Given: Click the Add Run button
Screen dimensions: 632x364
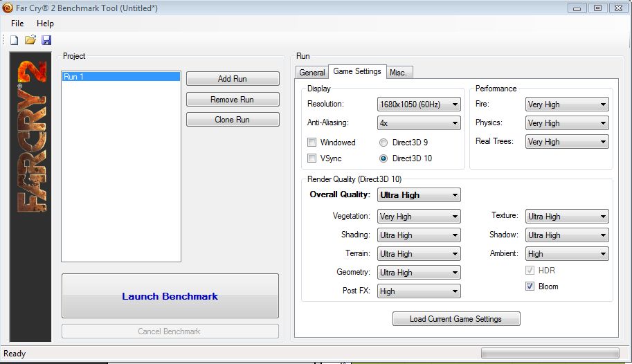Looking at the screenshot, I should (x=233, y=79).
